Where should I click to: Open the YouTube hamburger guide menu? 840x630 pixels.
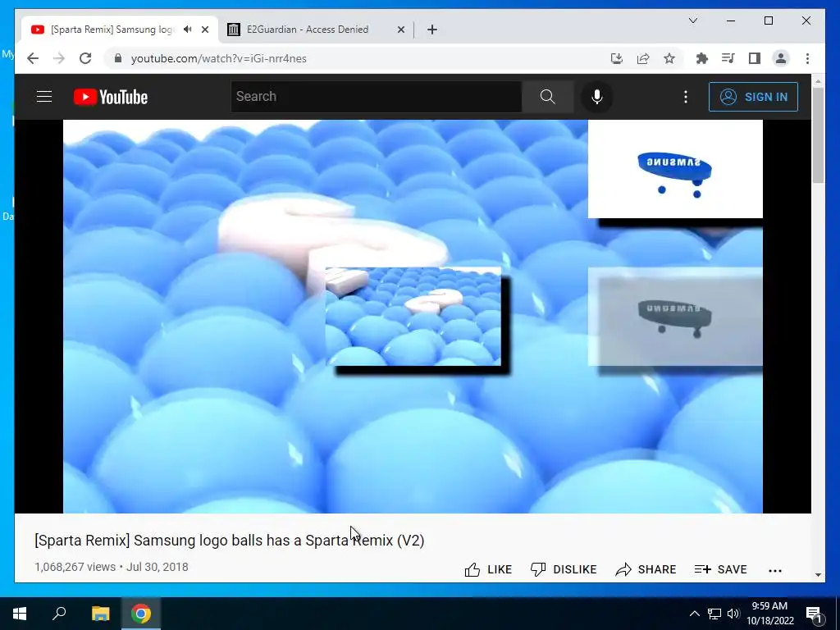(44, 97)
